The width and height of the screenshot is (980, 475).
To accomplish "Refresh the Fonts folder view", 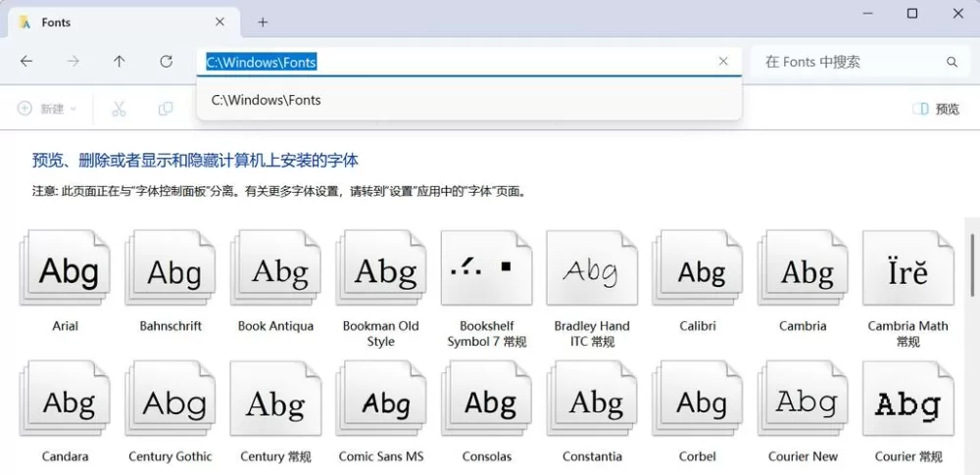I will click(166, 62).
